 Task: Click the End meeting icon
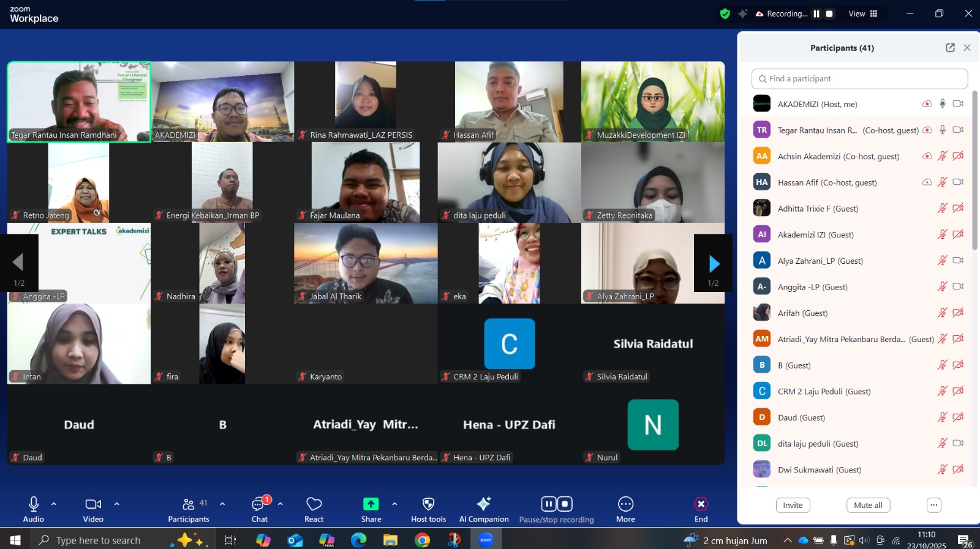click(701, 504)
